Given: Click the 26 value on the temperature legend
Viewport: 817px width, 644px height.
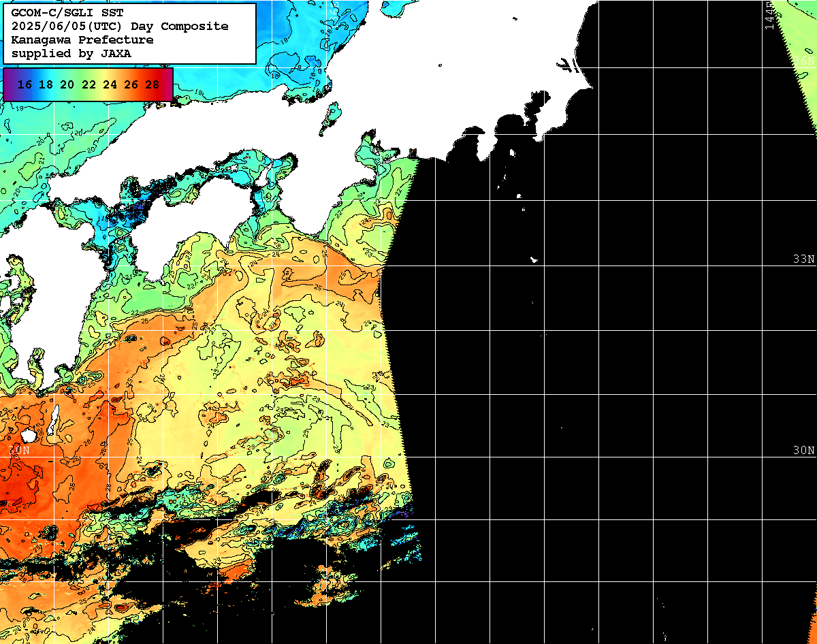Looking at the screenshot, I should (x=131, y=84).
